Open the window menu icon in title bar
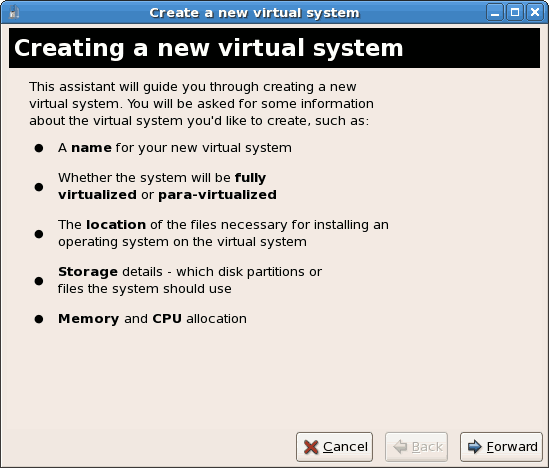Viewport: 549px width, 468px height. [13, 13]
